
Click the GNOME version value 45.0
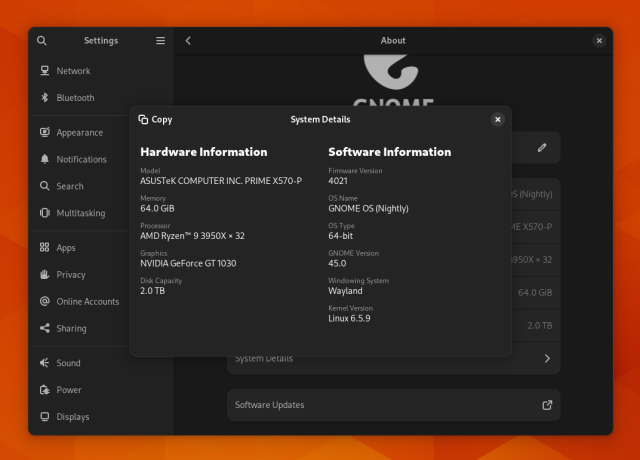(x=337, y=263)
